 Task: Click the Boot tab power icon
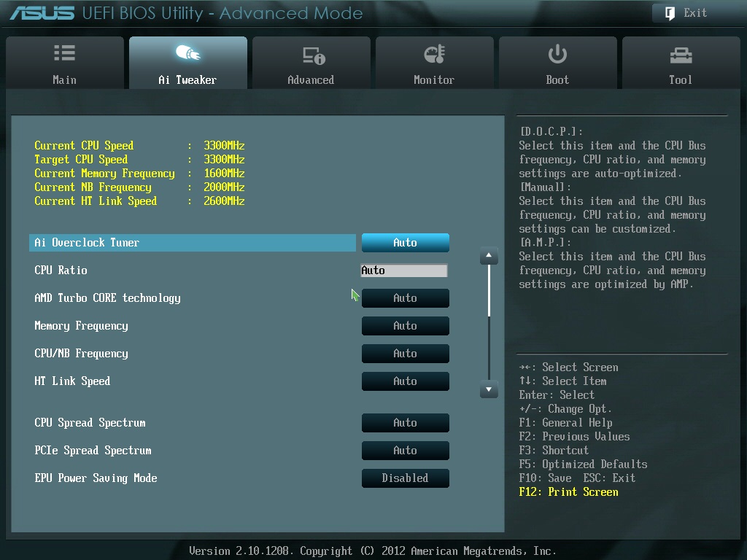(557, 54)
